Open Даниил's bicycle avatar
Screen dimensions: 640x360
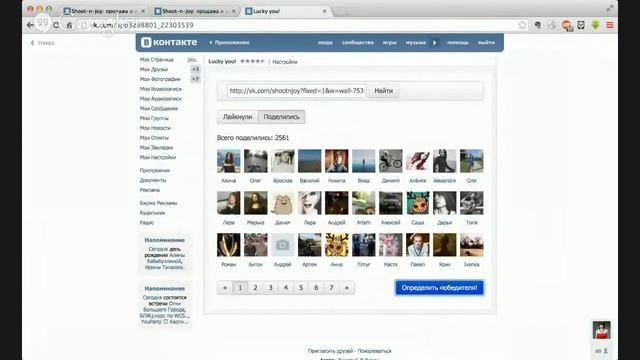pos(391,161)
